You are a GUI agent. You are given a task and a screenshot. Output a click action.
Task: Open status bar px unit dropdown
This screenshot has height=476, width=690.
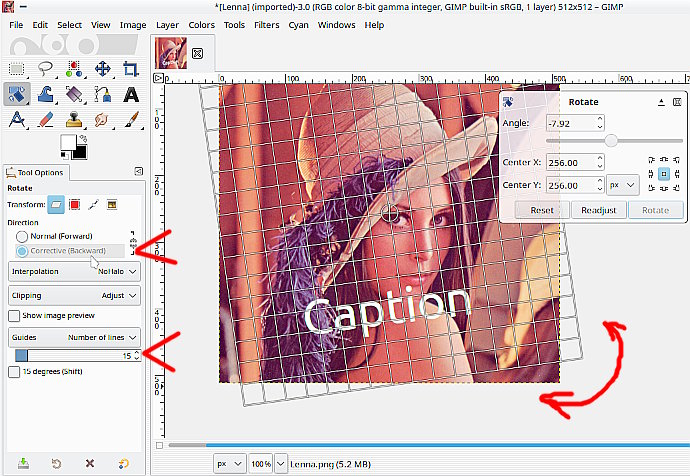pos(229,464)
